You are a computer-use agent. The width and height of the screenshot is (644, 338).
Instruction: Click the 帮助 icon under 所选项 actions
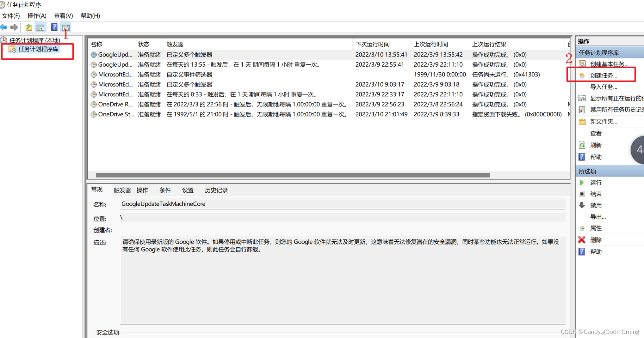pos(582,252)
